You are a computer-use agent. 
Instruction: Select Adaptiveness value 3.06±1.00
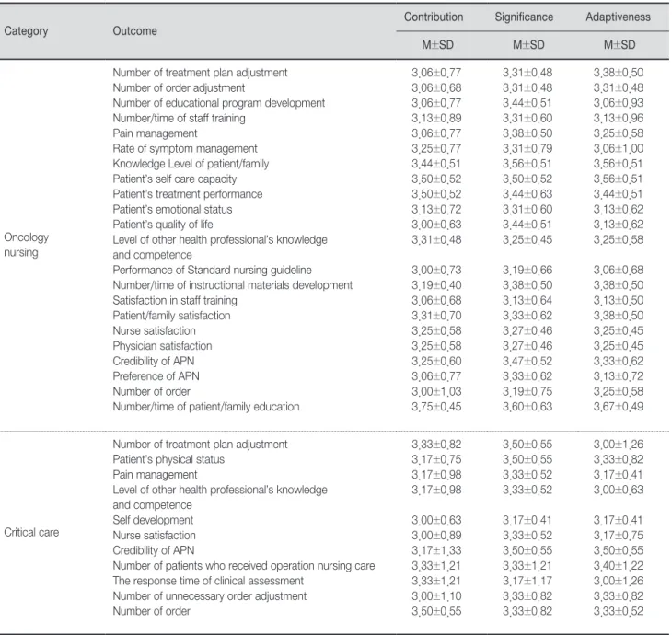(619, 149)
